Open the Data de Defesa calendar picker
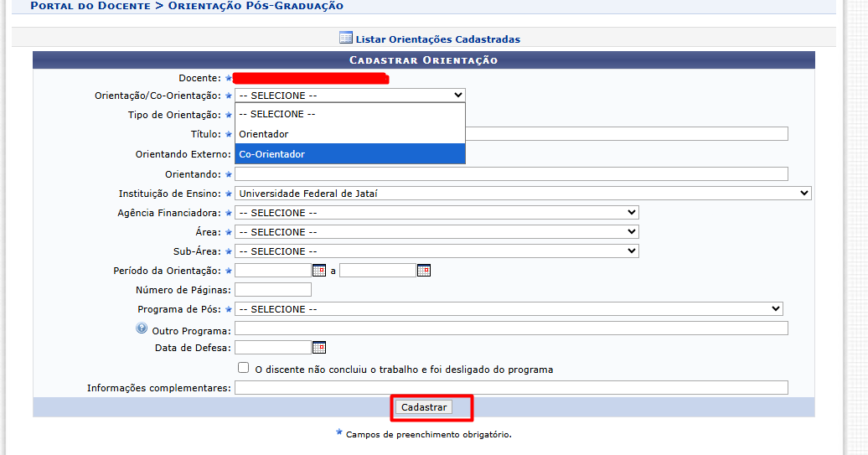This screenshot has height=455, width=868. 319,347
